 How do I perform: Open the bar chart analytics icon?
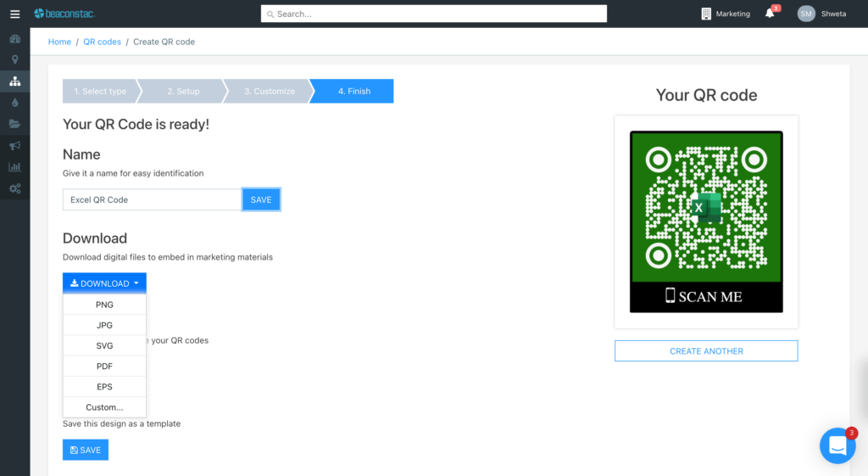coord(14,167)
